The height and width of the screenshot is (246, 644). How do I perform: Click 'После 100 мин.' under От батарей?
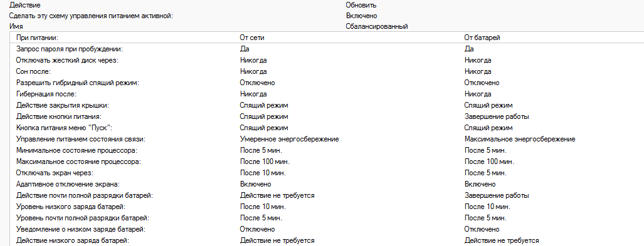tap(489, 161)
